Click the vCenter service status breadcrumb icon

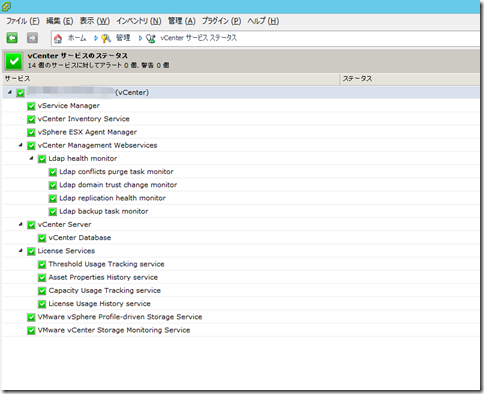coord(150,38)
